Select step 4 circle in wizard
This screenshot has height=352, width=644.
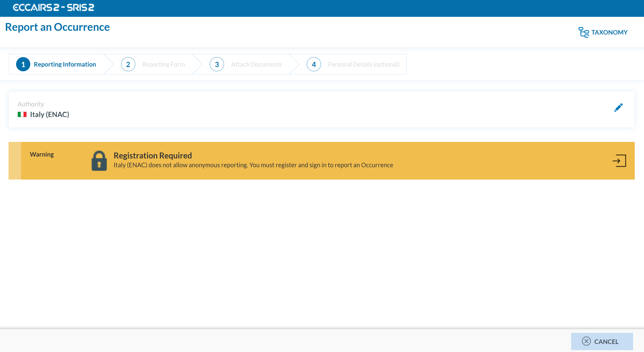point(314,64)
